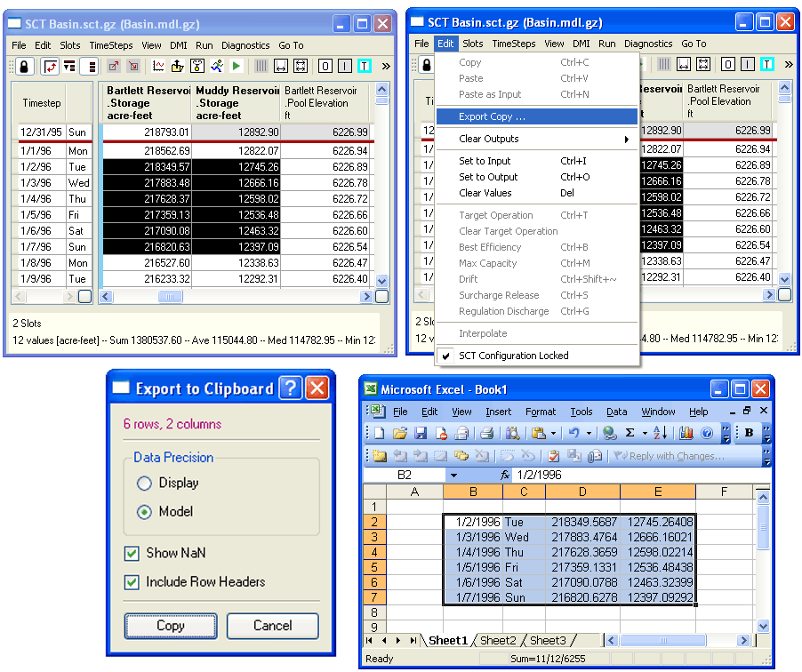Viewport: 802px width, 672px height.
Task: Click Excel horizontal scrollbar thumb
Action: (663, 640)
